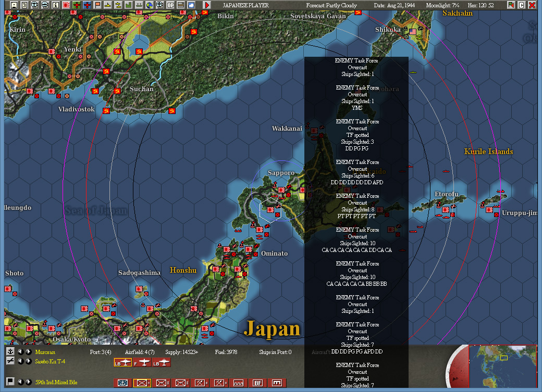
Task: Select the red plane on green background icon
Action: tap(77, 5)
